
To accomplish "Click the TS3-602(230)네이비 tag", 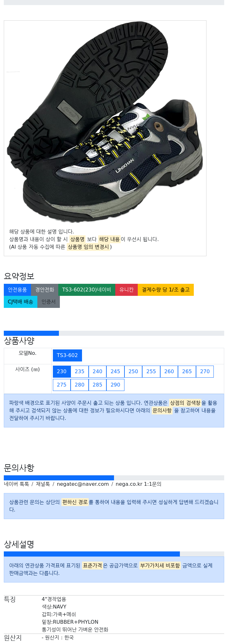I will [86, 290].
